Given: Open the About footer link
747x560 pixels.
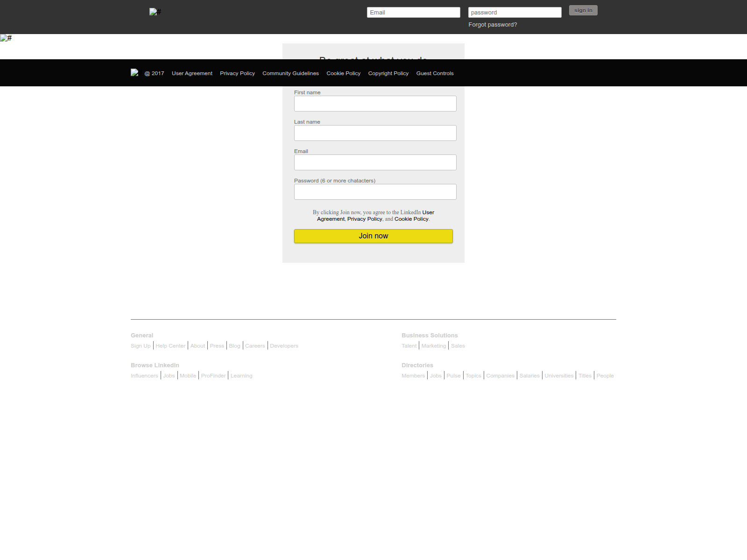Looking at the screenshot, I should [197, 346].
